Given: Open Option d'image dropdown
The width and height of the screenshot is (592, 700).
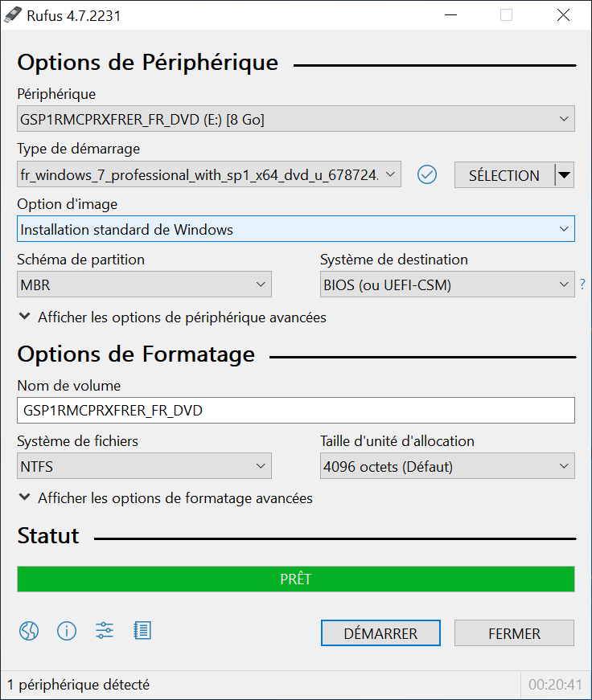Looking at the screenshot, I should pyautogui.click(x=296, y=229).
